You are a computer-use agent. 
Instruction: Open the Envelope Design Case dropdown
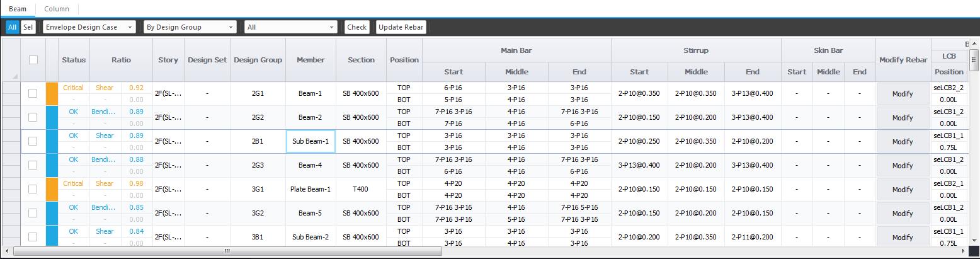(x=89, y=27)
